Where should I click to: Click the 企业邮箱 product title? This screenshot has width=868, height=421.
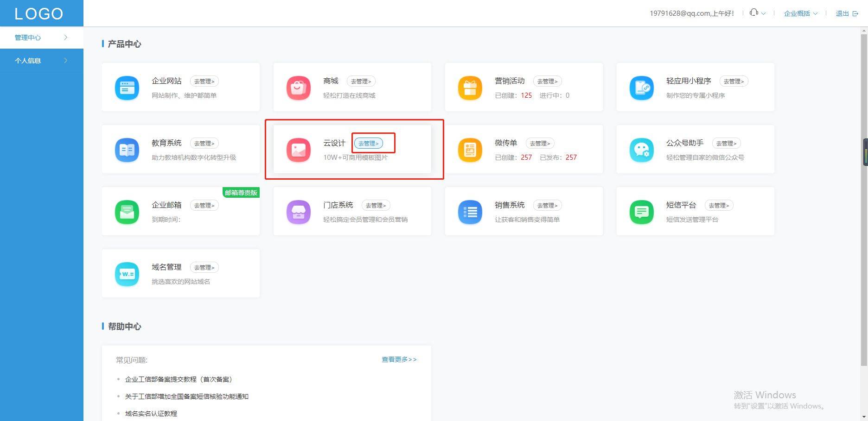click(166, 205)
